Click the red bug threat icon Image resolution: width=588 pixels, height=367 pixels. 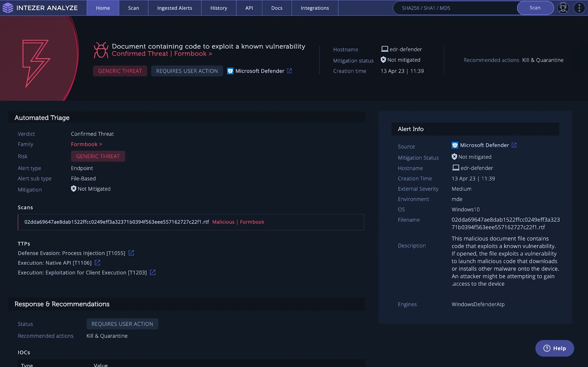pyautogui.click(x=101, y=50)
